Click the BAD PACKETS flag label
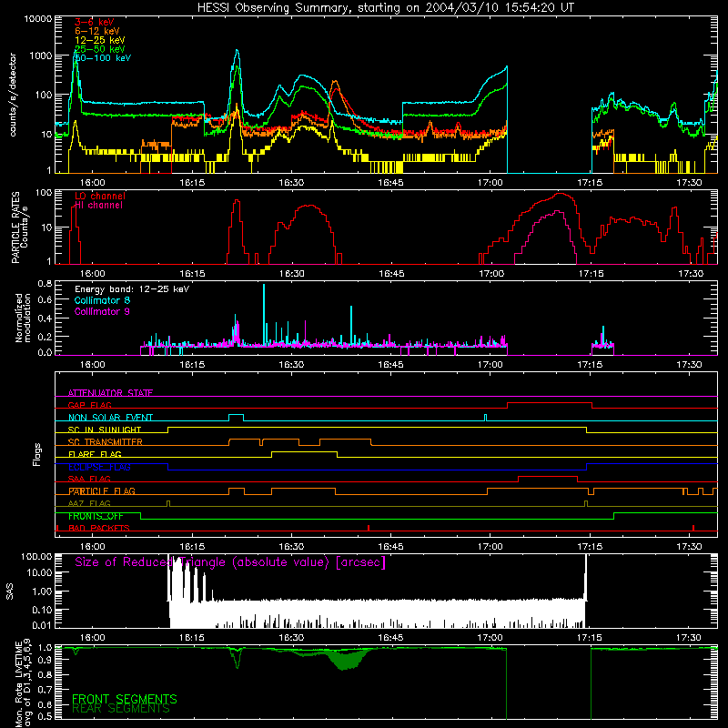The width and height of the screenshot is (728, 728). click(x=99, y=528)
